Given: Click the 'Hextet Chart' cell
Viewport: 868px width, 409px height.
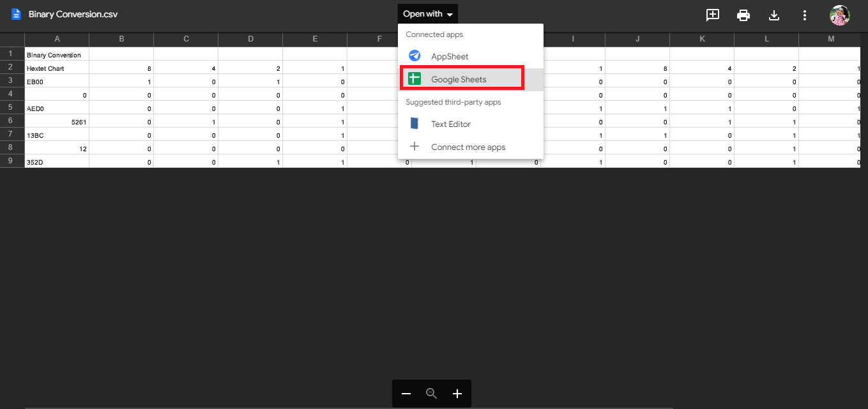Looking at the screenshot, I should [x=57, y=68].
